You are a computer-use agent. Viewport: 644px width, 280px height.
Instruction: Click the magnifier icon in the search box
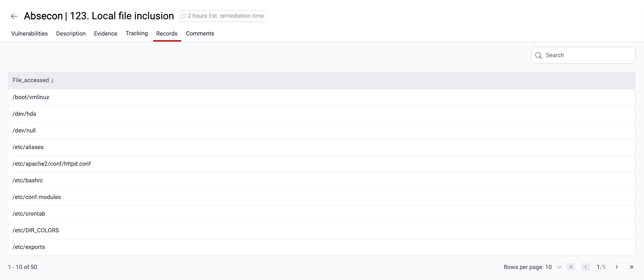click(538, 56)
